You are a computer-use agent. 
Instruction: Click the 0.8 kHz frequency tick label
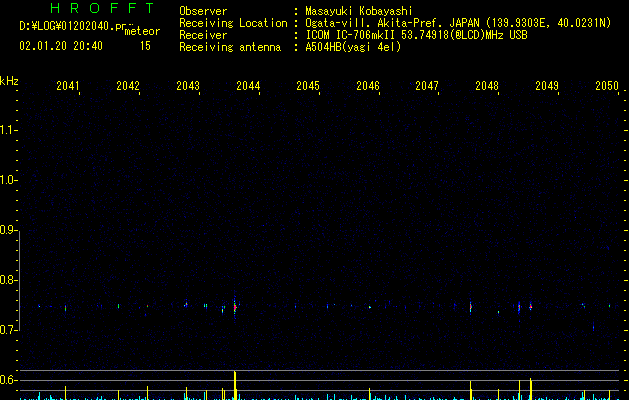tap(8, 280)
